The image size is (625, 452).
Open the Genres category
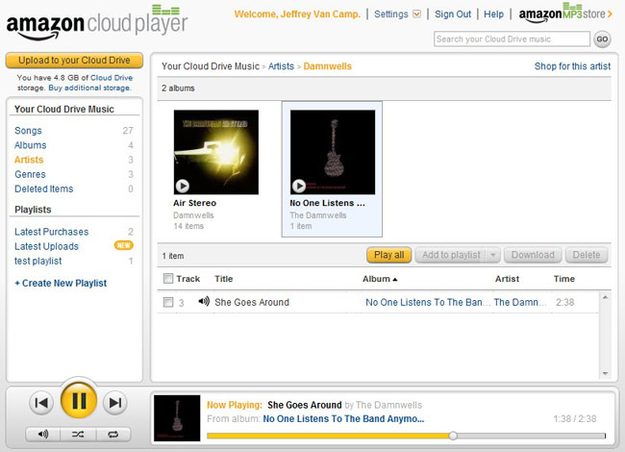[30, 174]
